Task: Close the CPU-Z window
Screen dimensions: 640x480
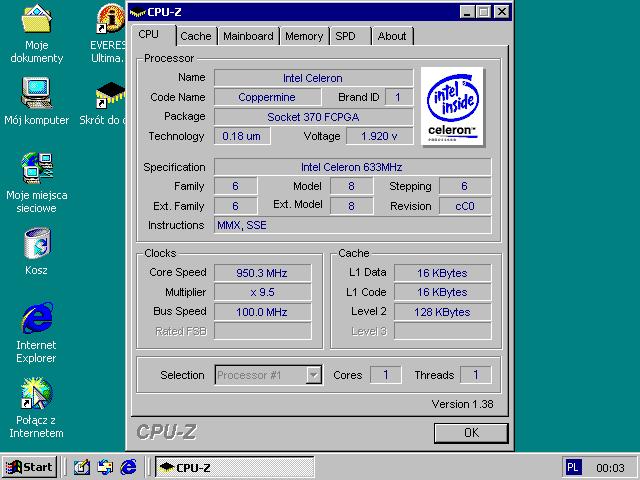Action: click(502, 12)
